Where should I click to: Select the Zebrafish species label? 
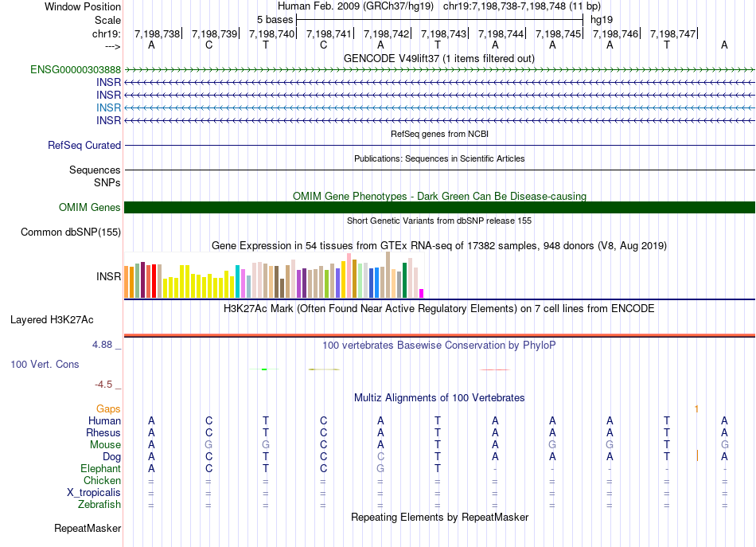point(99,505)
